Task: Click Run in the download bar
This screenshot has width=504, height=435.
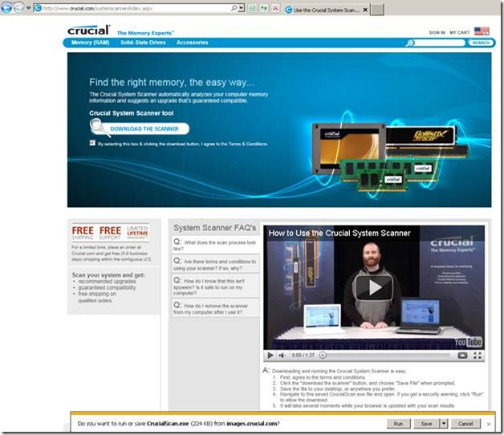Action: tap(398, 424)
